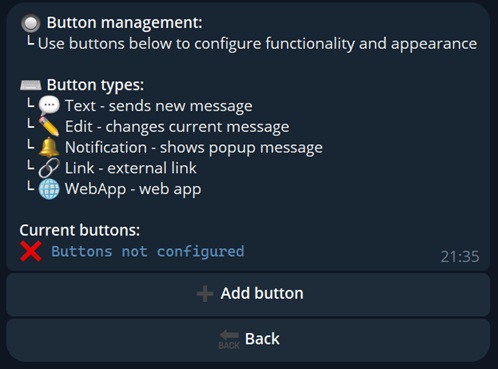Viewport: 498px width, 369px height.
Task: Click the 'Current buttons:' heading
Action: (80, 230)
